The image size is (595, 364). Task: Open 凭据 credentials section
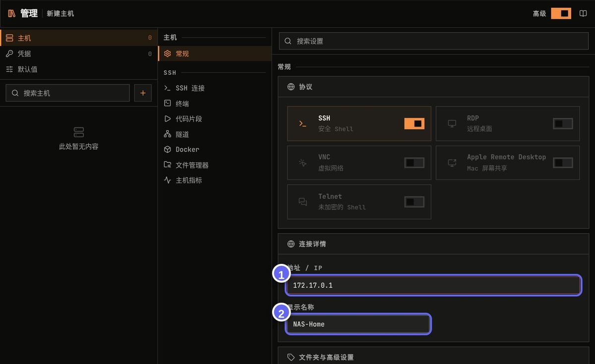point(79,53)
